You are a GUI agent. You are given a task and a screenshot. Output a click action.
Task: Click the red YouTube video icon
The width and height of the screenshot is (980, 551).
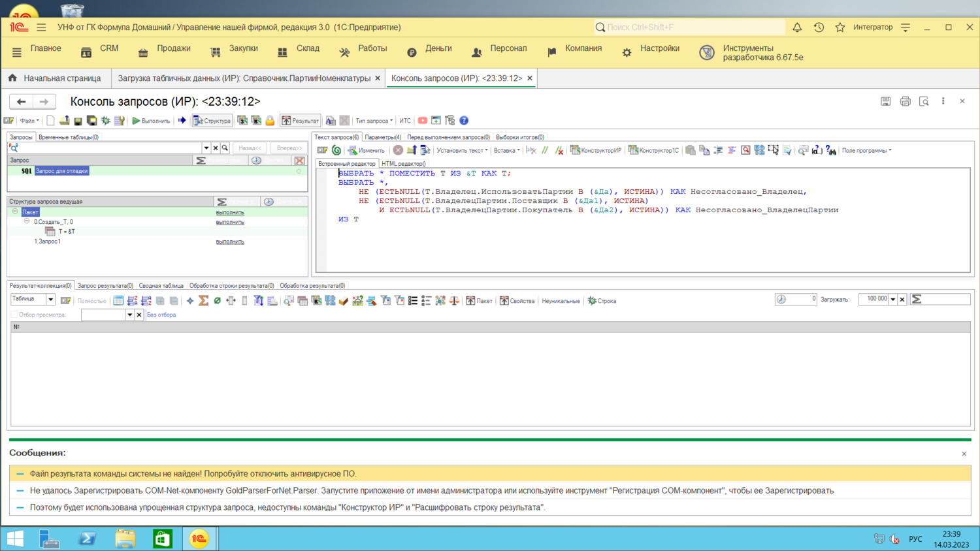[423, 121]
